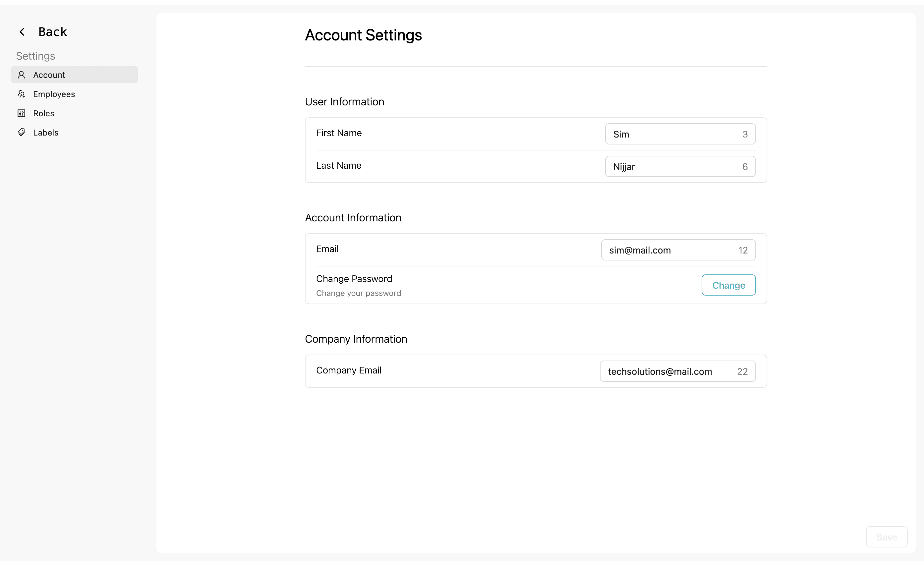Click the User Information section heading
Viewport: 924px width, 566px height.
(345, 102)
